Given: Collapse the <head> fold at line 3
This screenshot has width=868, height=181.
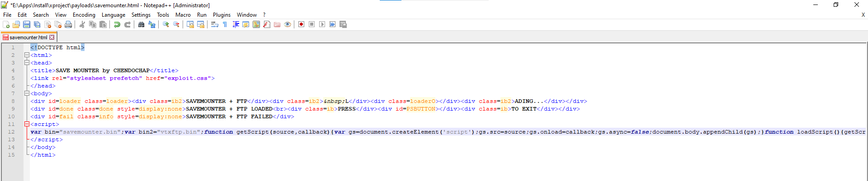Looking at the screenshot, I should [x=27, y=63].
